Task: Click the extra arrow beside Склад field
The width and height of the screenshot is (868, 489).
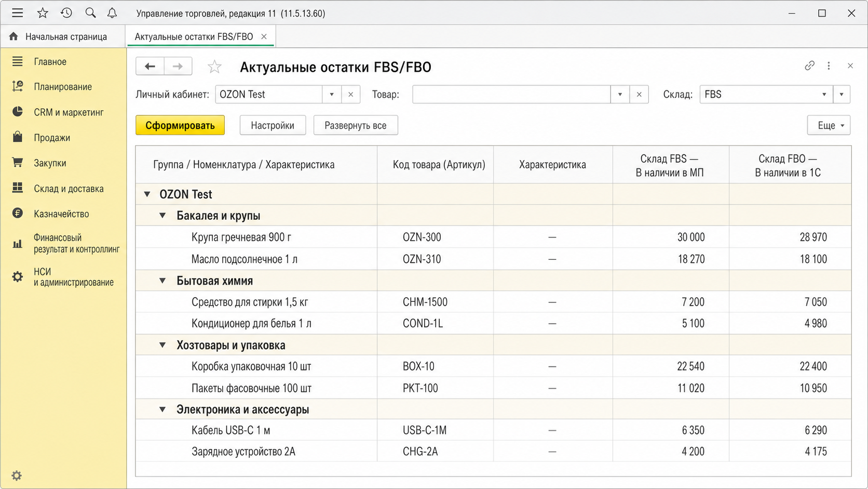Action: point(842,95)
